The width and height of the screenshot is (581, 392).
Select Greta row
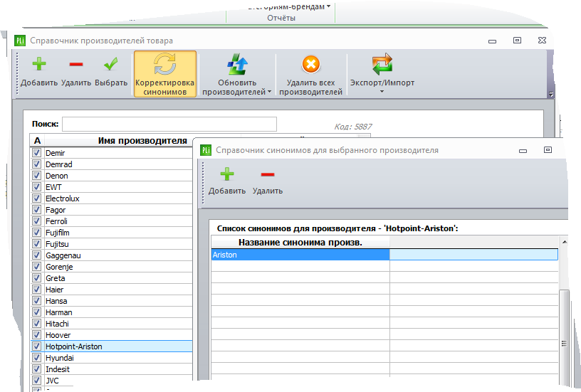click(x=112, y=278)
